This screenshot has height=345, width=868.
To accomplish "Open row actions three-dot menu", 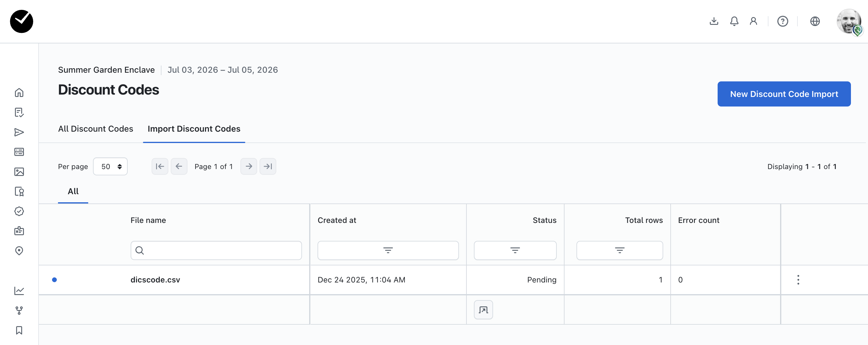I will 798,279.
